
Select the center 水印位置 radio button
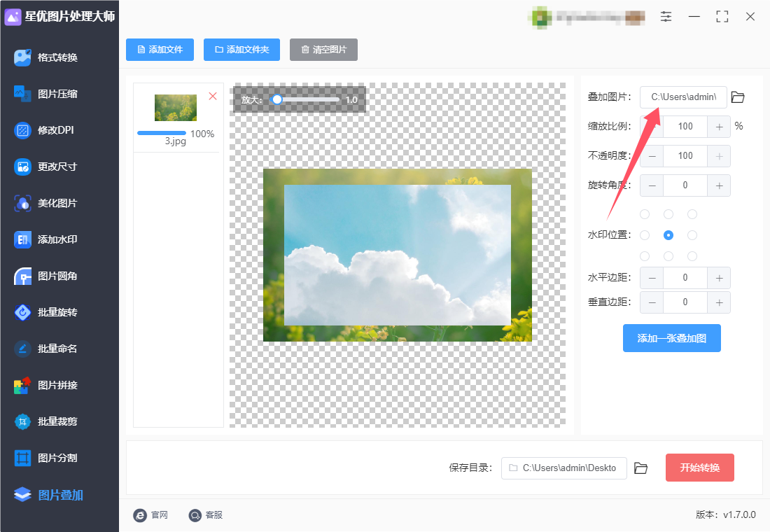pos(668,235)
